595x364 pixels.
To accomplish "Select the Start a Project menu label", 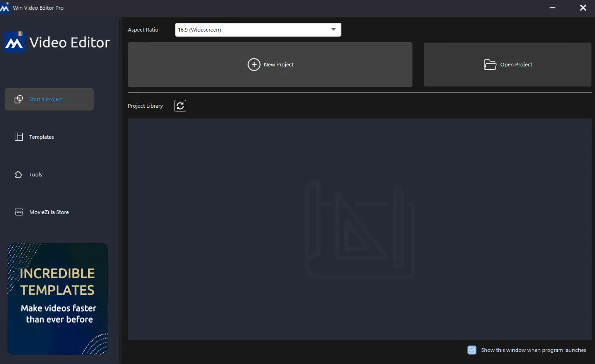I will 46,99.
